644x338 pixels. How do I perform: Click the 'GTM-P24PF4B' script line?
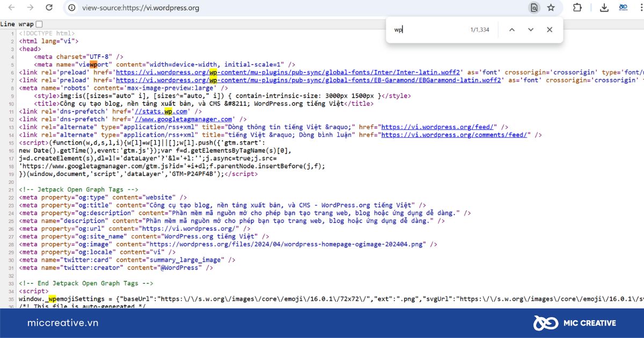138,174
